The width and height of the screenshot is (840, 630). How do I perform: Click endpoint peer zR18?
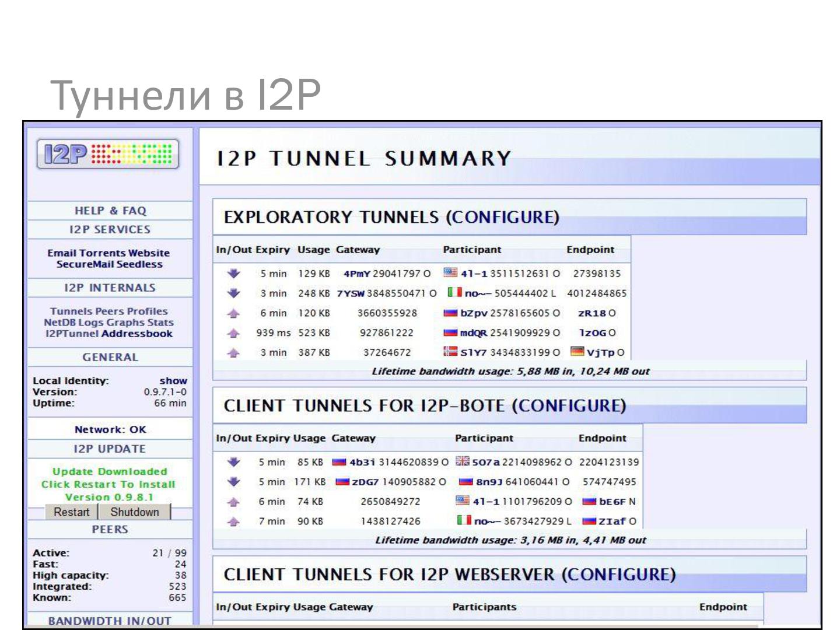click(592, 313)
